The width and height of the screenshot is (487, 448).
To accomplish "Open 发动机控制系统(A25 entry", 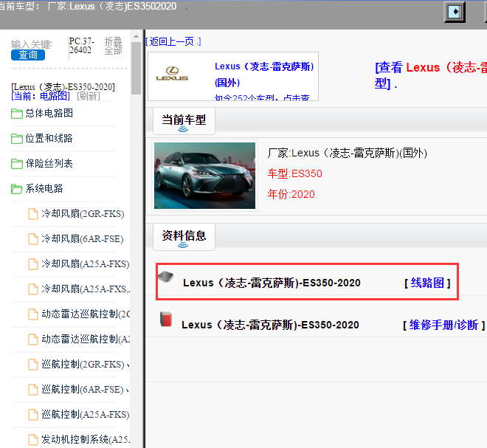I will [86, 440].
